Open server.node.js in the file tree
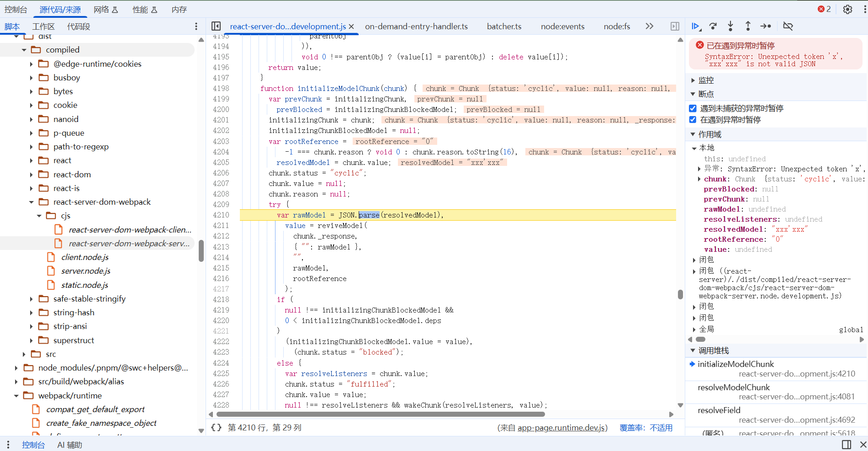The image size is (868, 451). 86,271
